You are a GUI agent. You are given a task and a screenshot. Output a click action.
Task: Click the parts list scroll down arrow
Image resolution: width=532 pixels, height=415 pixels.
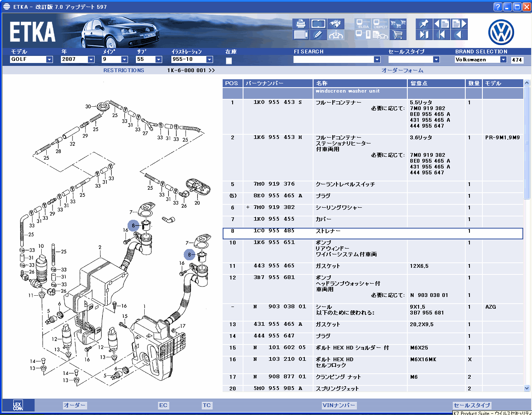(527, 388)
